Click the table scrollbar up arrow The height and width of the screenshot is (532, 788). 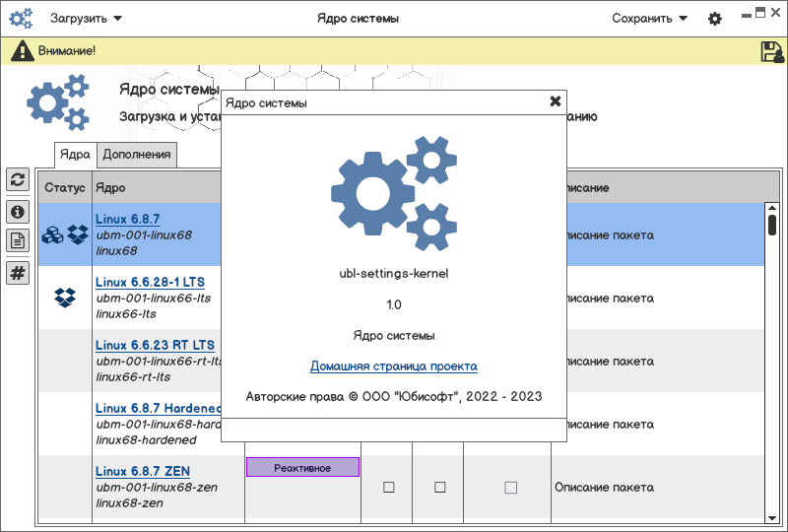tap(772, 208)
